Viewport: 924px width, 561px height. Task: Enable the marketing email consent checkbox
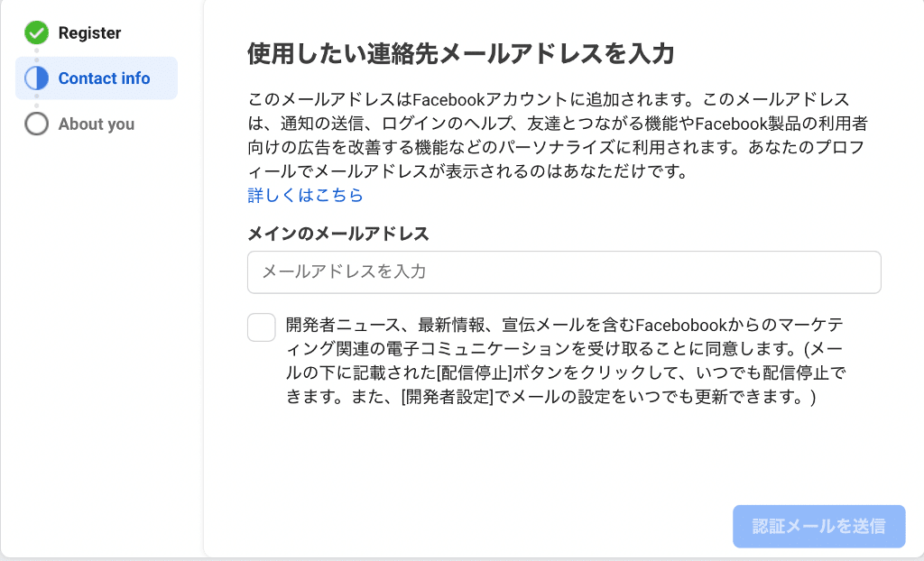[x=262, y=327]
